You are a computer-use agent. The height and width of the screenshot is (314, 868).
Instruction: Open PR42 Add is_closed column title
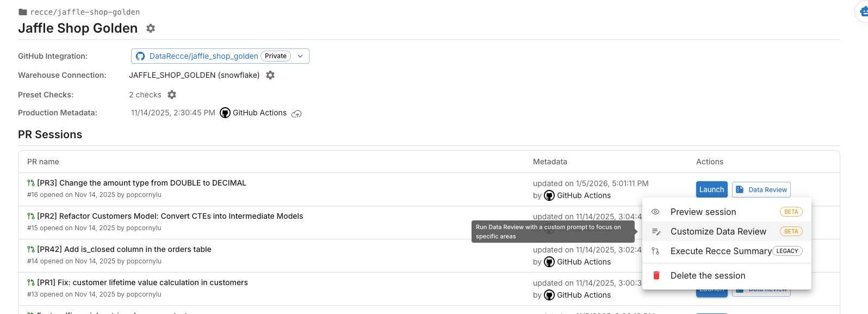coord(124,249)
